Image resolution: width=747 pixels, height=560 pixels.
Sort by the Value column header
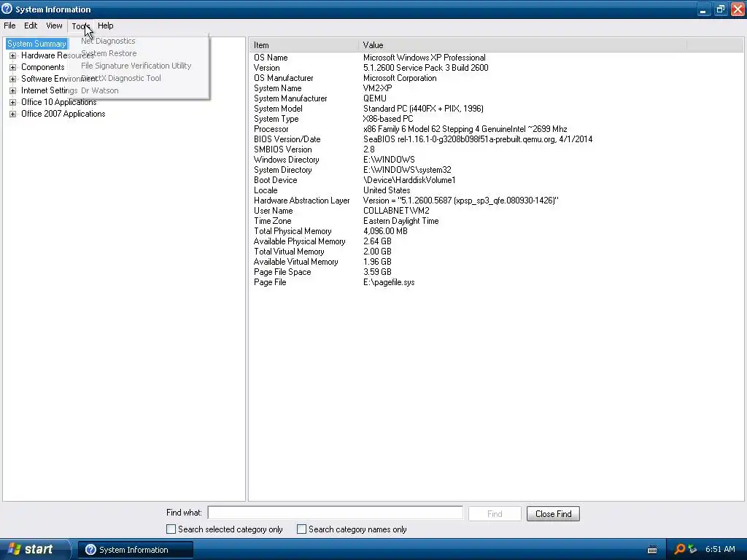[x=522, y=45]
